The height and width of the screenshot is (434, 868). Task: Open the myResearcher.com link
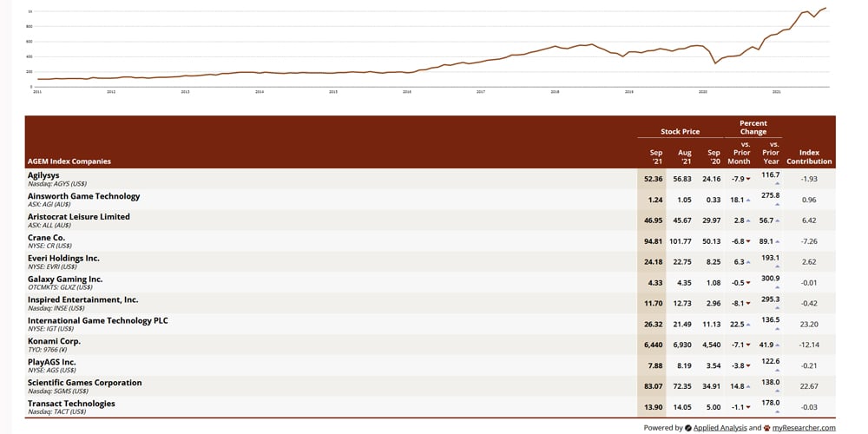pyautogui.click(x=804, y=427)
